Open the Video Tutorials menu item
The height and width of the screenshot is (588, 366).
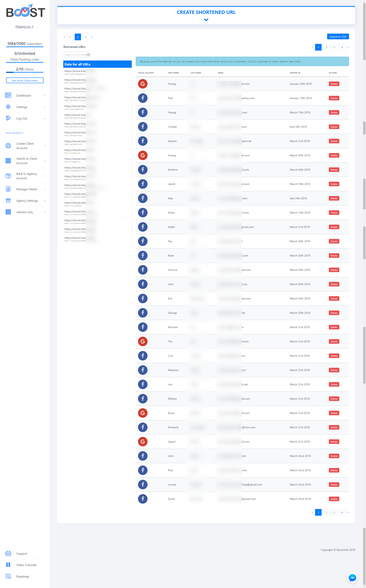[x=25, y=565]
